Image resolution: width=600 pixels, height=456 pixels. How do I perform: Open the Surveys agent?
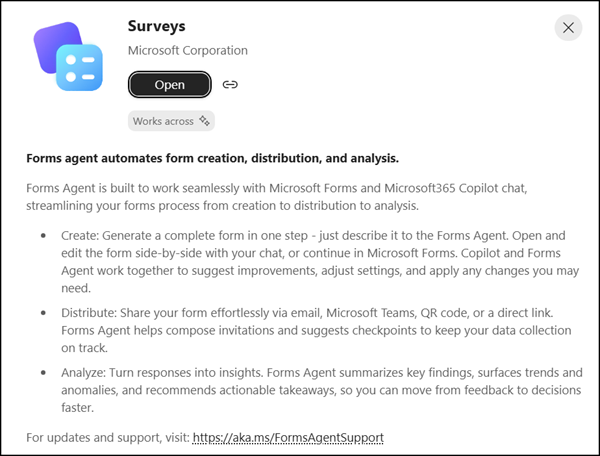coord(170,85)
